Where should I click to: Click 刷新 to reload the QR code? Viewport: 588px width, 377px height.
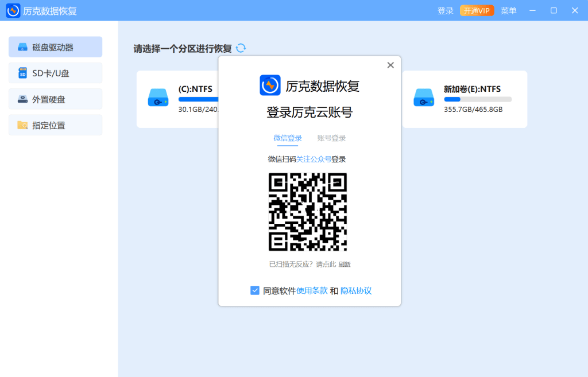(345, 265)
